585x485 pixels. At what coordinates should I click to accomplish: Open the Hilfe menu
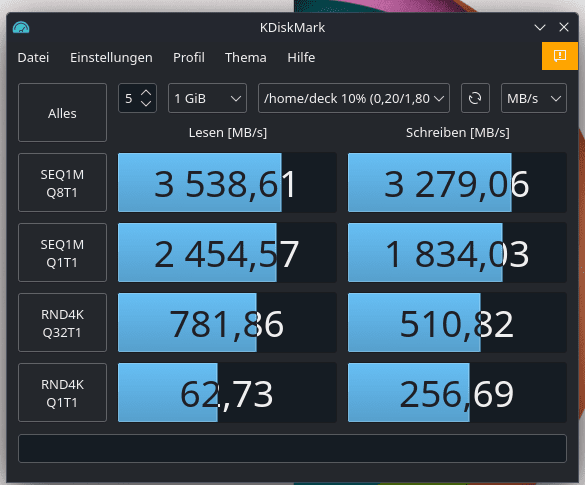pyautogui.click(x=301, y=57)
